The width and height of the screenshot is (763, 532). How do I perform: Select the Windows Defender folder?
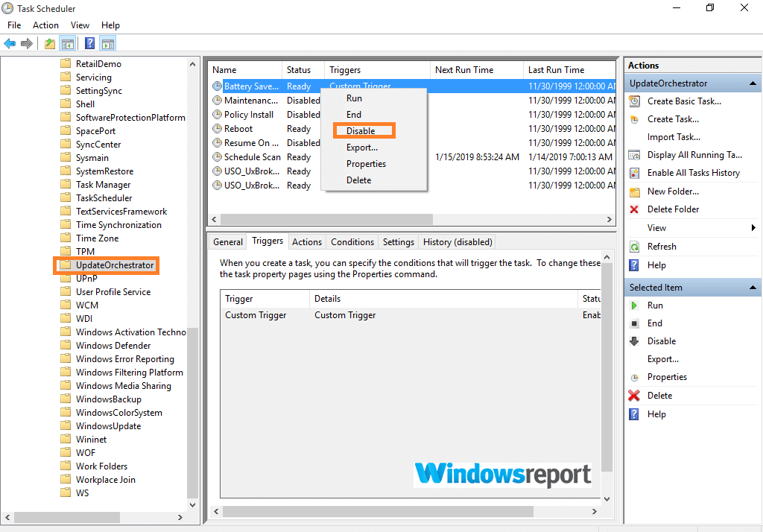[x=113, y=346]
